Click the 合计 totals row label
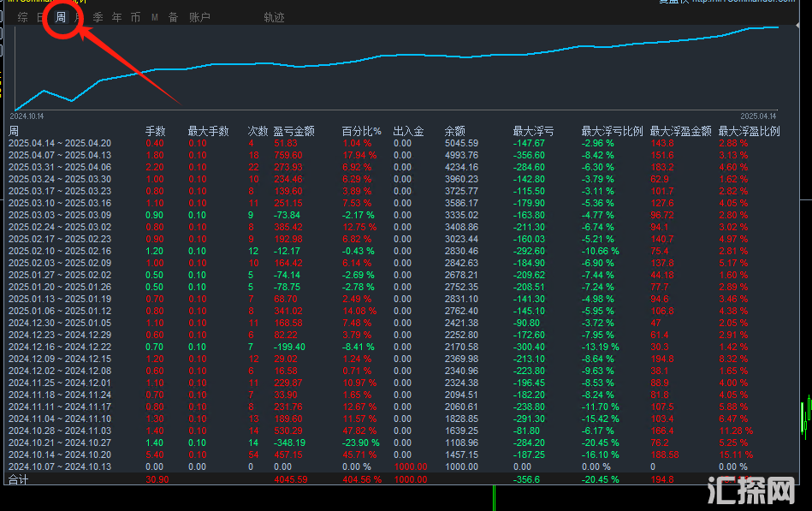The width and height of the screenshot is (812, 511). [x=19, y=480]
